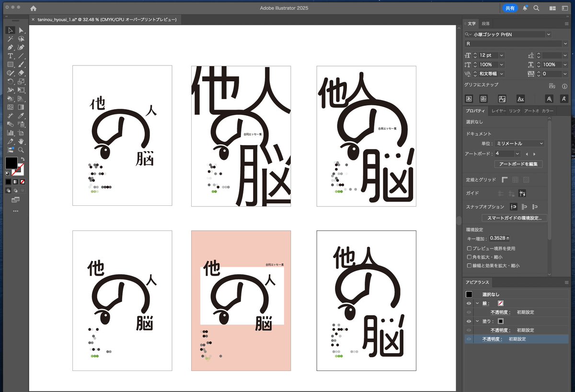Select the Paintbrush tool
This screenshot has width=575, height=392.
[22, 64]
